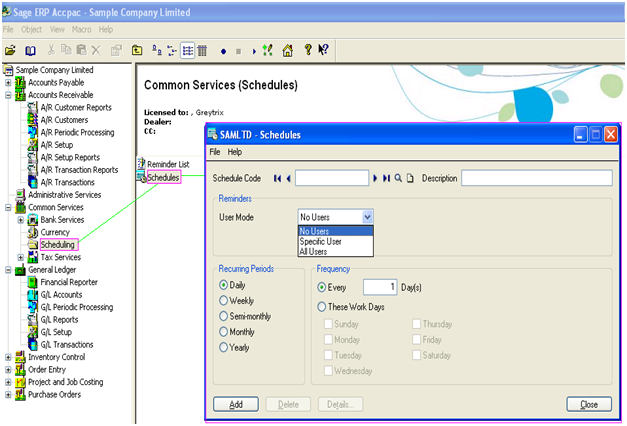Click the run macro arrow icon
627x426 pixels.
pyautogui.click(x=254, y=51)
